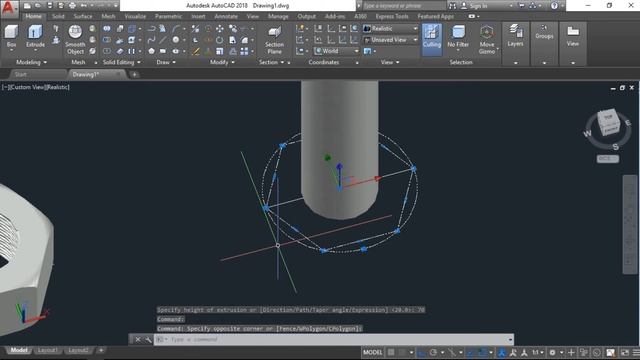
Task: Switch to the Solid ribbon tab
Action: pos(58,16)
